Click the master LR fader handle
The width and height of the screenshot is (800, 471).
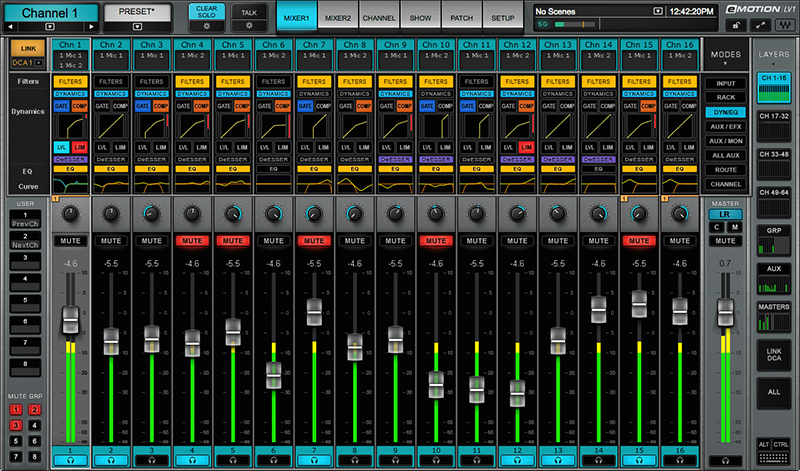click(x=727, y=311)
